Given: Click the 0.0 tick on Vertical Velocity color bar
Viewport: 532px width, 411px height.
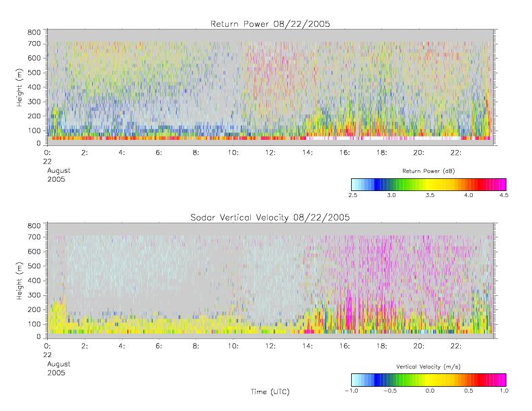Looking at the screenshot, I should click(430, 391).
